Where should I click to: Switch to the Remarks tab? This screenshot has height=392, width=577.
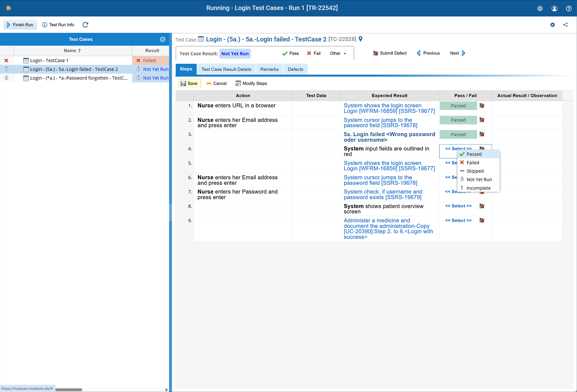coord(269,69)
